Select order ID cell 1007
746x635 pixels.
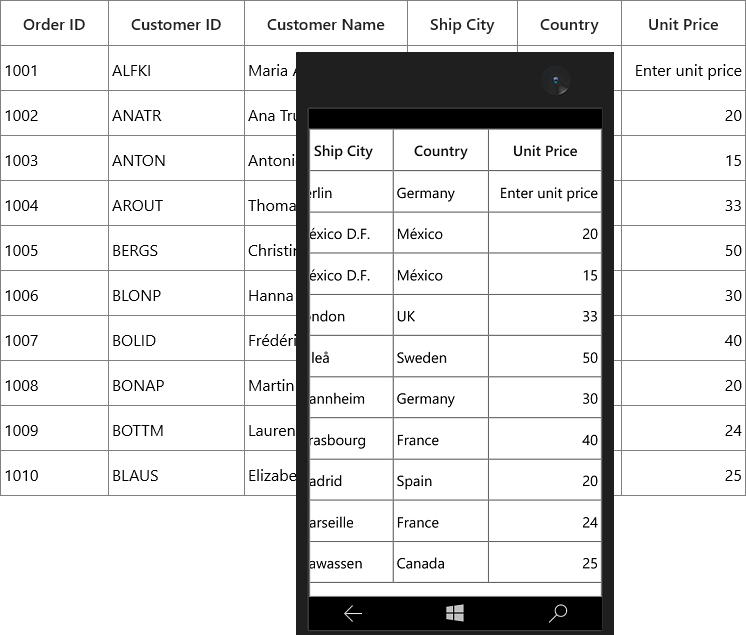coord(54,338)
